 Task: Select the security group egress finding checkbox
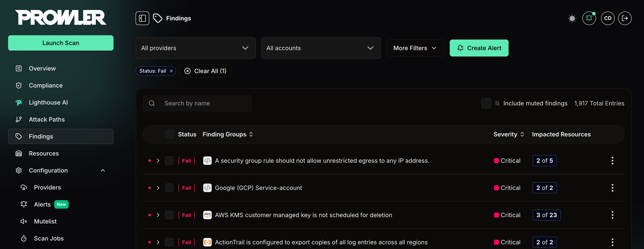169,160
